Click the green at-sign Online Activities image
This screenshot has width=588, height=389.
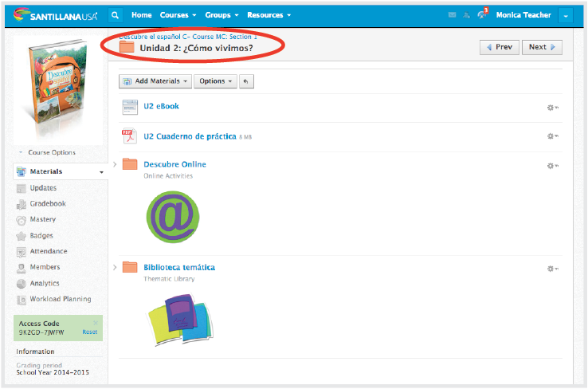point(173,217)
